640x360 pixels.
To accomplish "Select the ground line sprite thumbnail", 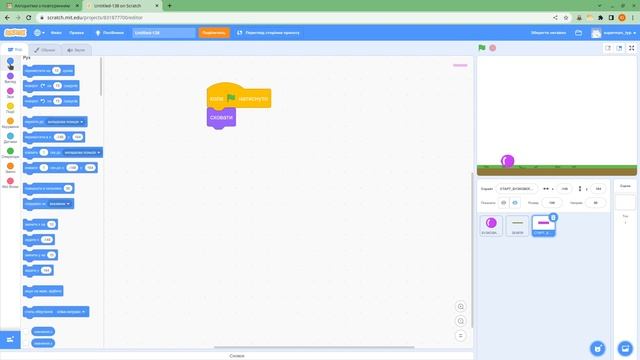I will pyautogui.click(x=517, y=226).
